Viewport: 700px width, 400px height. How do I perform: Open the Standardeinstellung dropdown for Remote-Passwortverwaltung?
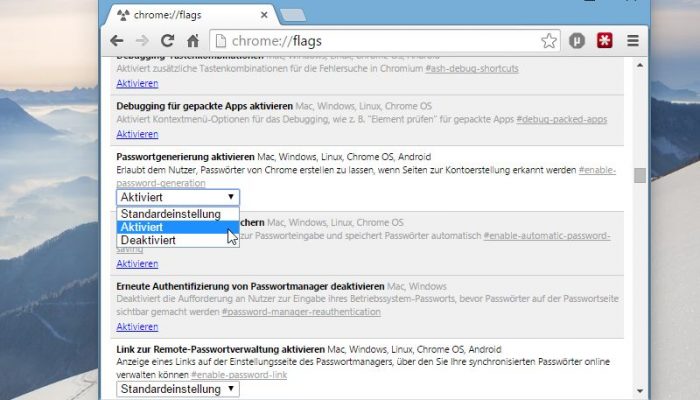[178, 389]
